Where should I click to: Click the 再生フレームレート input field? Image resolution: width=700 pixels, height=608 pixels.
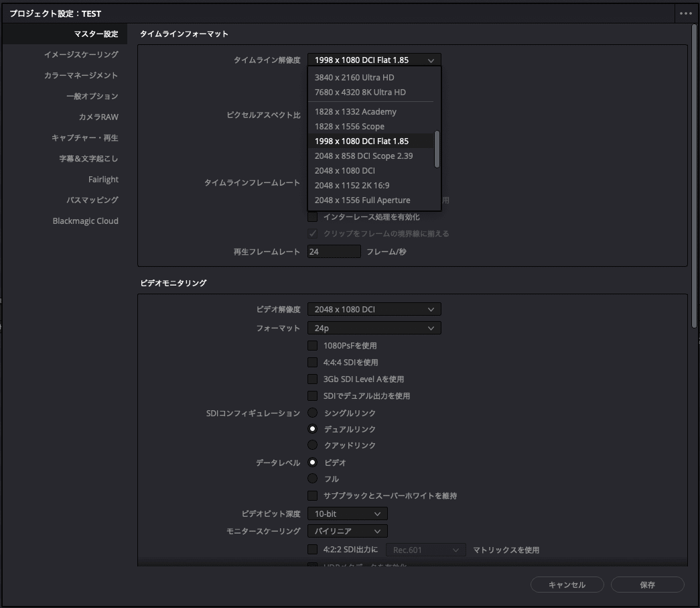point(334,251)
